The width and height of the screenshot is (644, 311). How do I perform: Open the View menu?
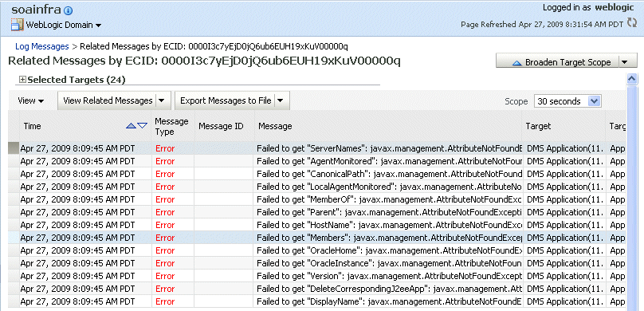coord(31,100)
